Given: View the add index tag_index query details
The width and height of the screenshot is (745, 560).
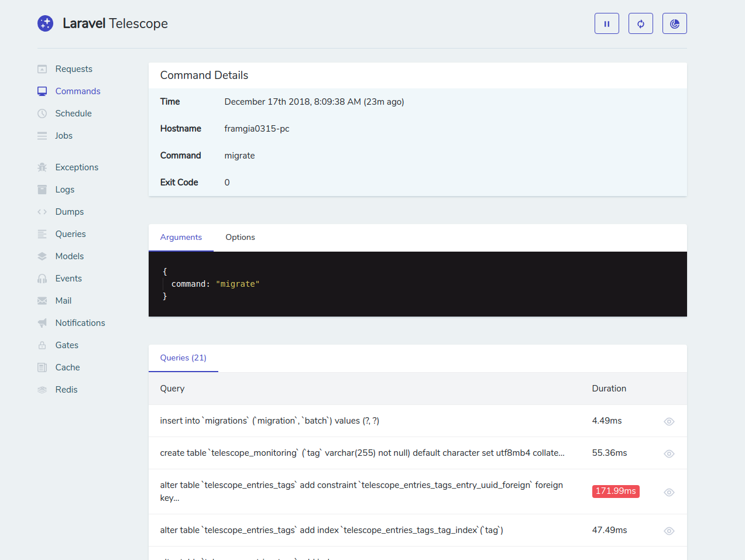Looking at the screenshot, I should pos(669,531).
